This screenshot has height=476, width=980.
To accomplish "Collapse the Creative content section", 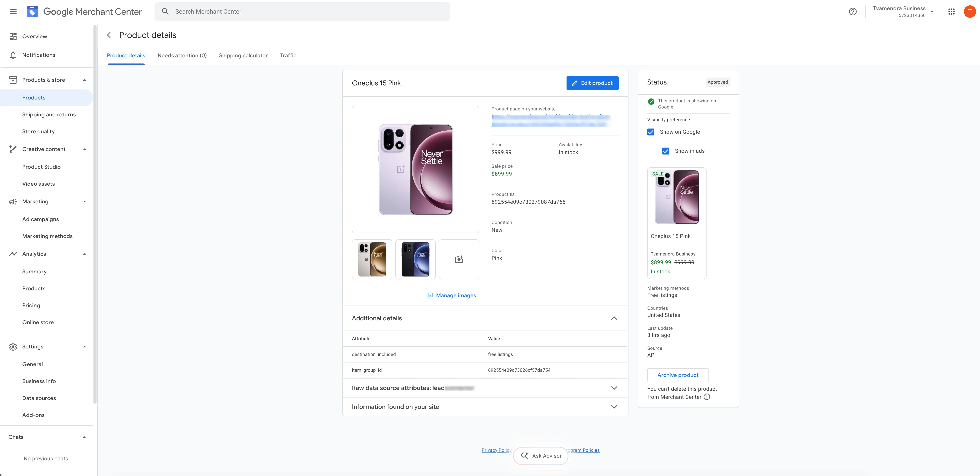I will coord(84,149).
